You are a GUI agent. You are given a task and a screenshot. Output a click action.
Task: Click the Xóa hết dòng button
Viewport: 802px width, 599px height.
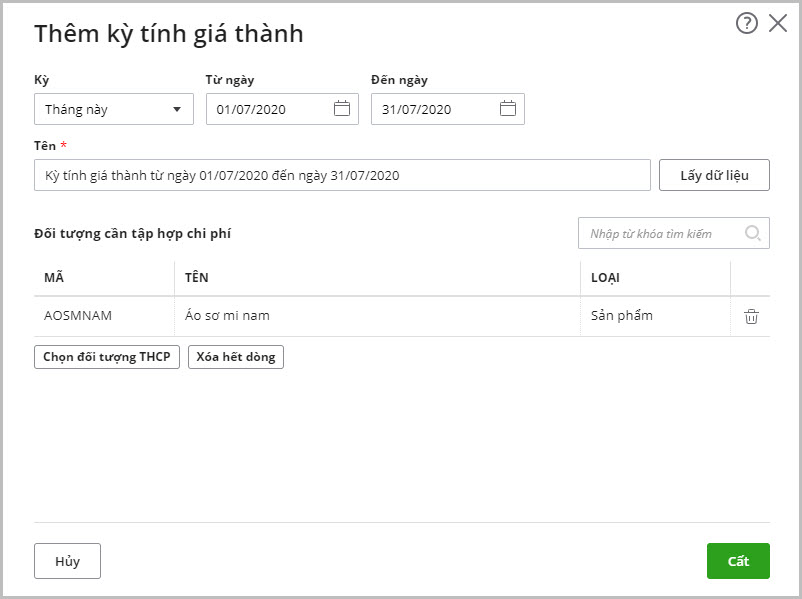click(x=236, y=357)
